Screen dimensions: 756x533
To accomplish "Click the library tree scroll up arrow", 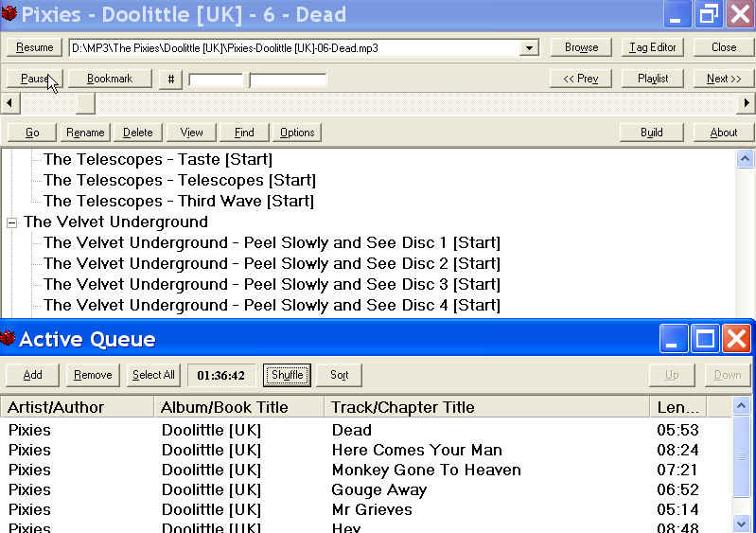I will coord(745,159).
